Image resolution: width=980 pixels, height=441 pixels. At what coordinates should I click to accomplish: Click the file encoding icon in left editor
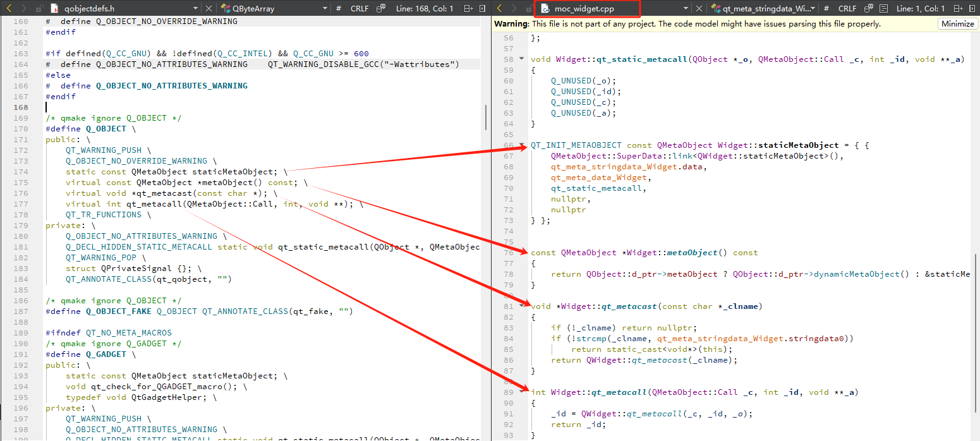pyautogui.click(x=380, y=8)
